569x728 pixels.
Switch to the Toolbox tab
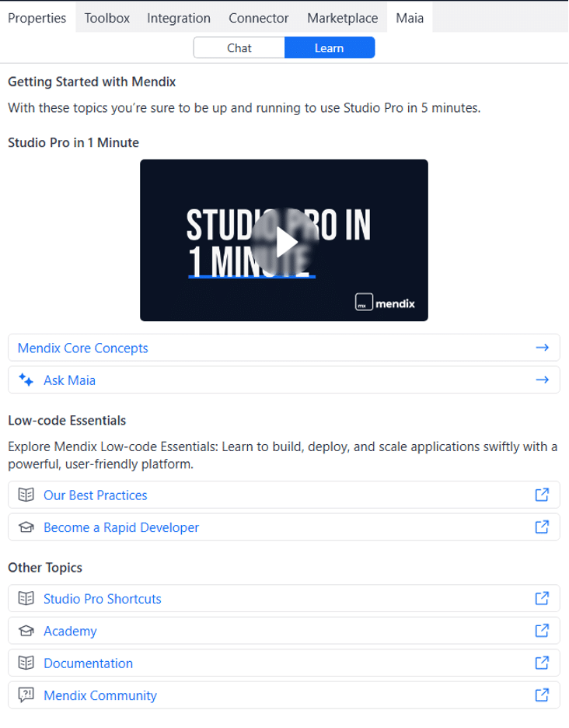107,18
